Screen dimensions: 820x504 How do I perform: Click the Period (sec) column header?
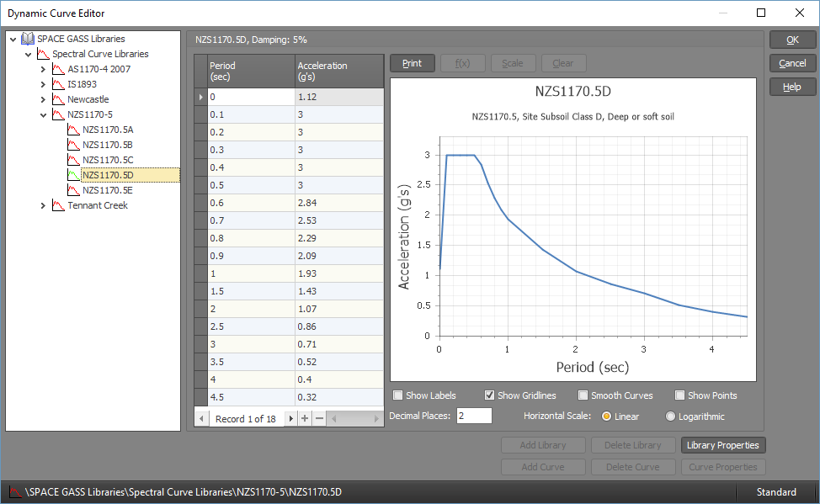[251, 72]
